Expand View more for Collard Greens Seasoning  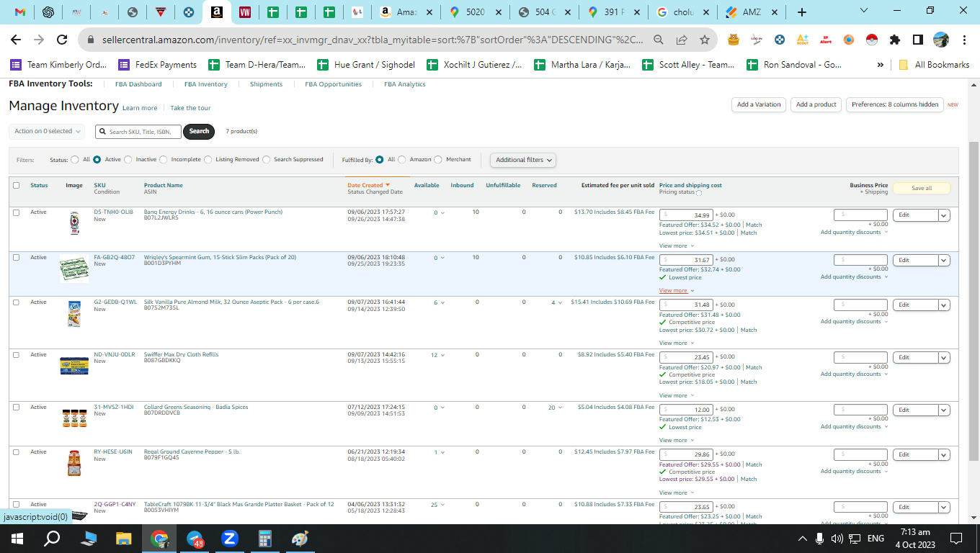pyautogui.click(x=677, y=440)
